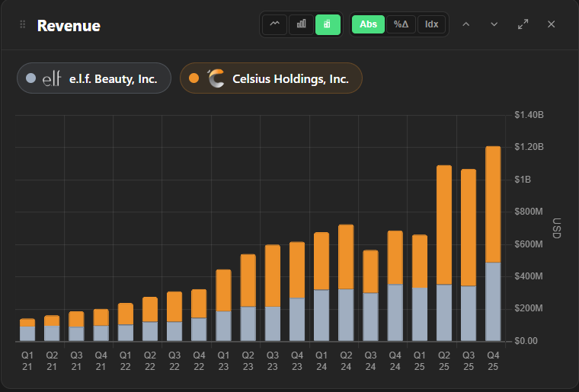
Task: Grab the Revenue panel drag handle
Action: point(23,24)
